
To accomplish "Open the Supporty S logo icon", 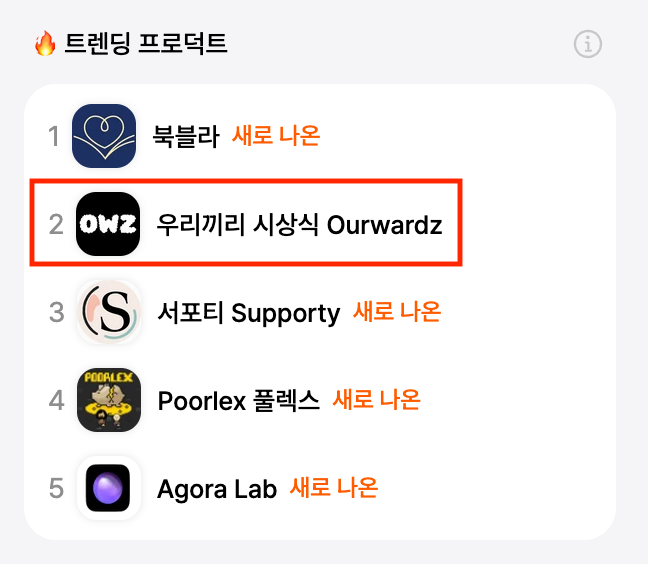I will coord(109,312).
